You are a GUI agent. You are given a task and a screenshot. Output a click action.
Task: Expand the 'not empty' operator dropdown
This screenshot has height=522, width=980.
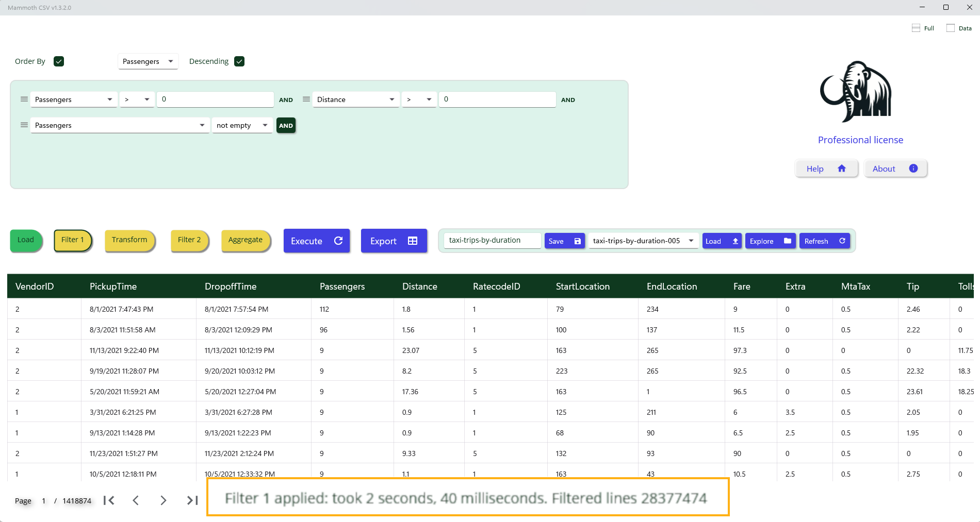242,125
